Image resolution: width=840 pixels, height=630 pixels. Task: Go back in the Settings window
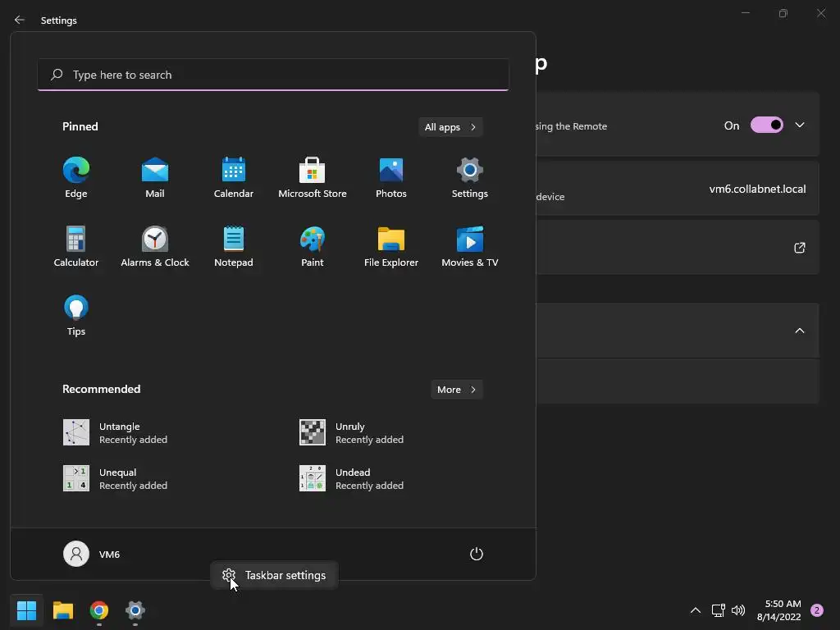20,20
